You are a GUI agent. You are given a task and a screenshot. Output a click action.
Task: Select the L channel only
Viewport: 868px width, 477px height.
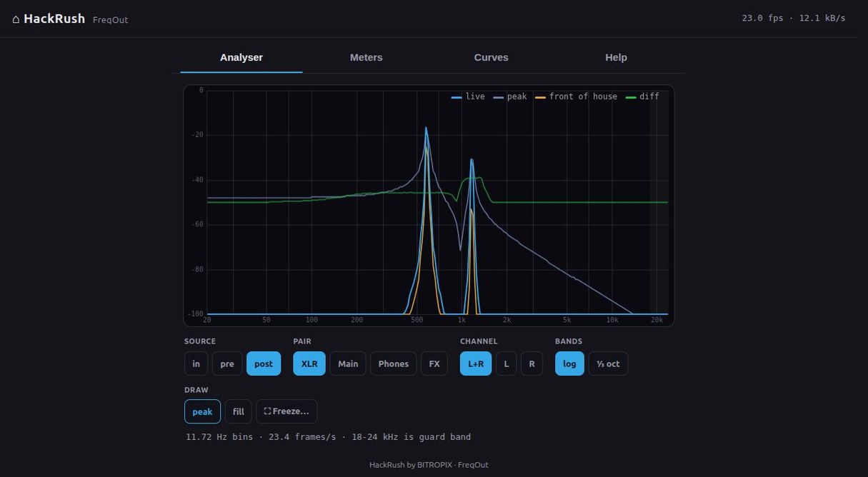[507, 363]
